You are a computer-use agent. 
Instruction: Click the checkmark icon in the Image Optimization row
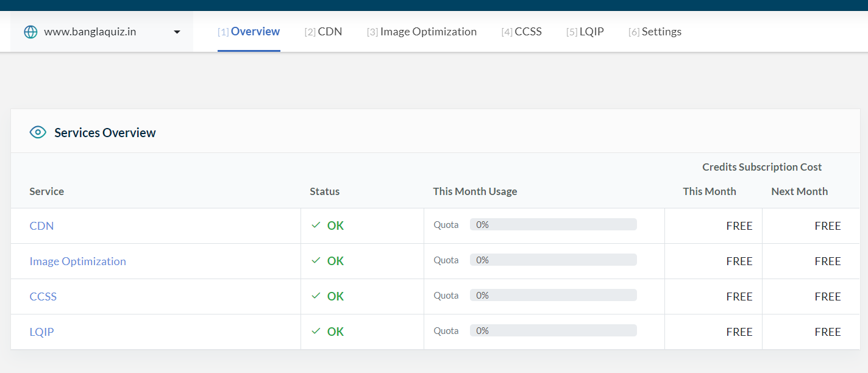coord(316,260)
